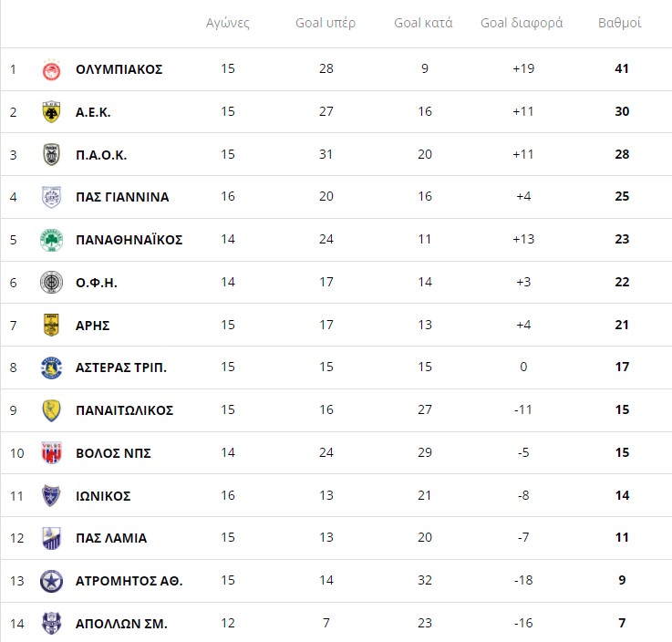672x642 pixels.
Task: Click the ΠΑΝΑΙΤΩΛΙΚΟΣ yellow shield crest
Action: 52,410
